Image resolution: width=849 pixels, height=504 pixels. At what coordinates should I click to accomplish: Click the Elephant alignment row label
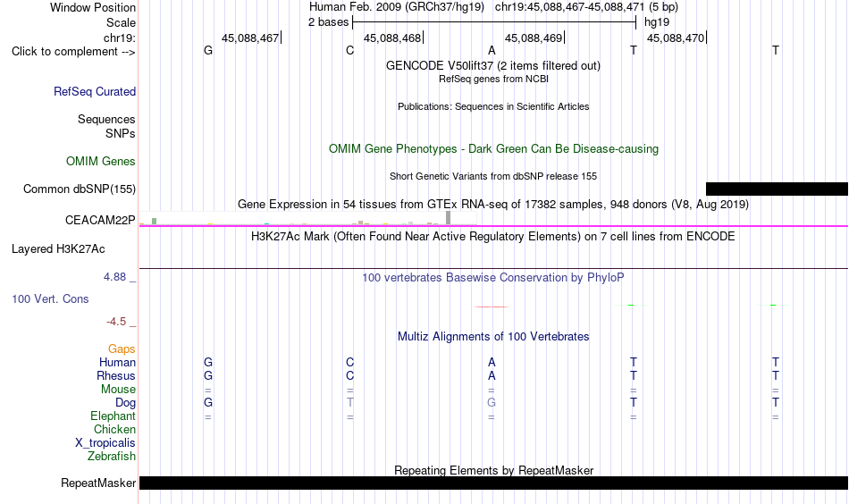113,416
